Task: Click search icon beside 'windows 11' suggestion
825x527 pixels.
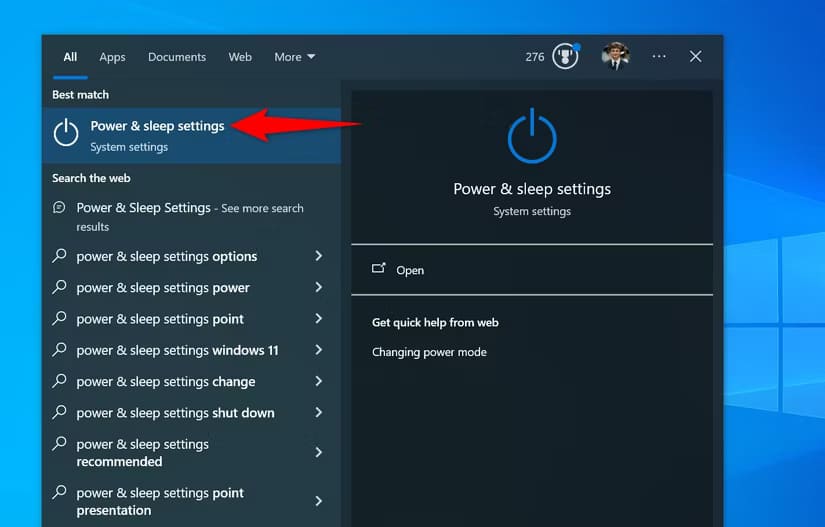Action: [59, 349]
